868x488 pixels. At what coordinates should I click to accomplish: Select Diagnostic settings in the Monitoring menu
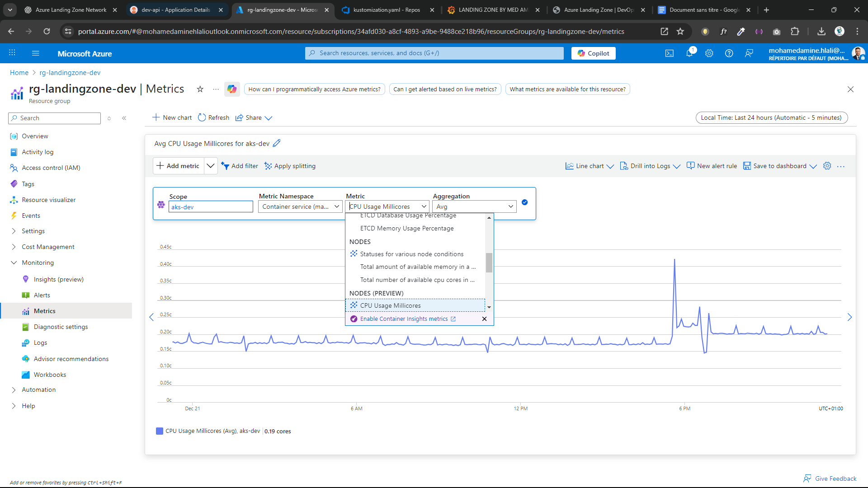point(61,326)
